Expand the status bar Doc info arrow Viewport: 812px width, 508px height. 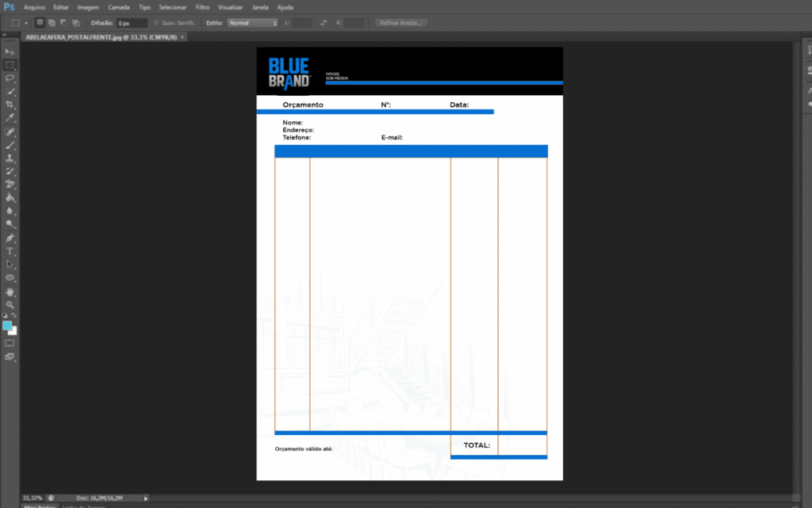click(x=146, y=498)
